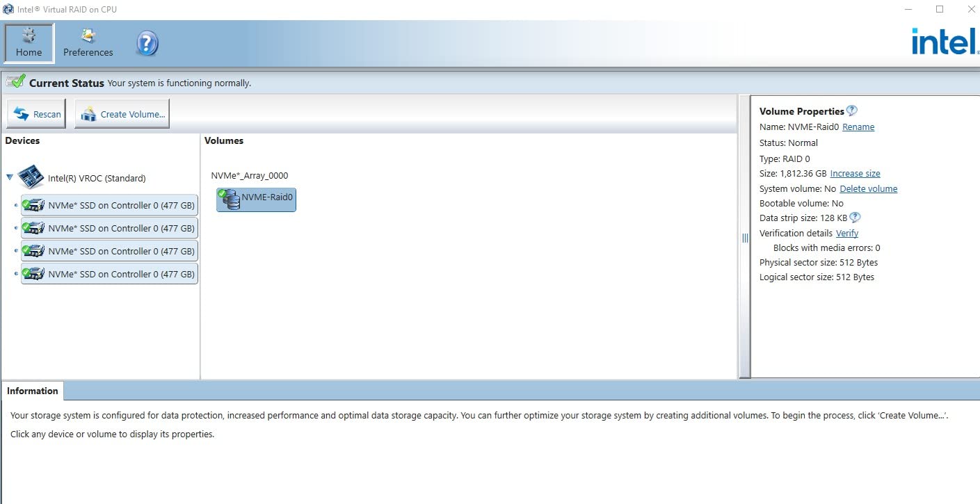Select the NVME-Raid0 volume icon
Image resolution: width=980 pixels, height=504 pixels.
click(x=230, y=199)
